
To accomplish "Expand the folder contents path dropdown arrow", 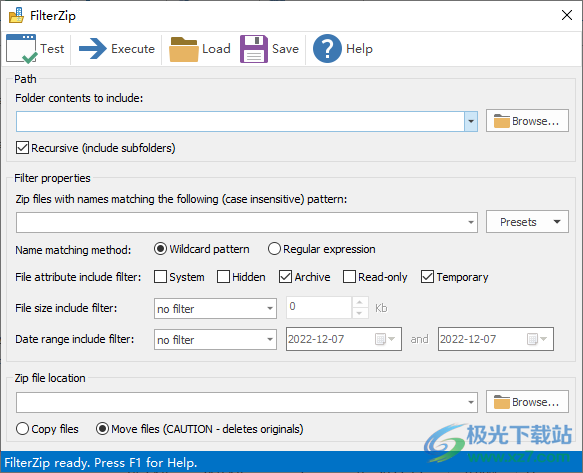I will click(471, 121).
